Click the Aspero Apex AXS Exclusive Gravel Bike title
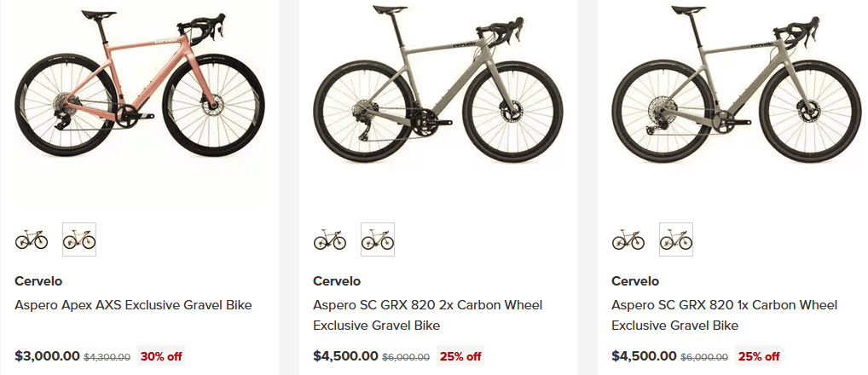 [133, 305]
